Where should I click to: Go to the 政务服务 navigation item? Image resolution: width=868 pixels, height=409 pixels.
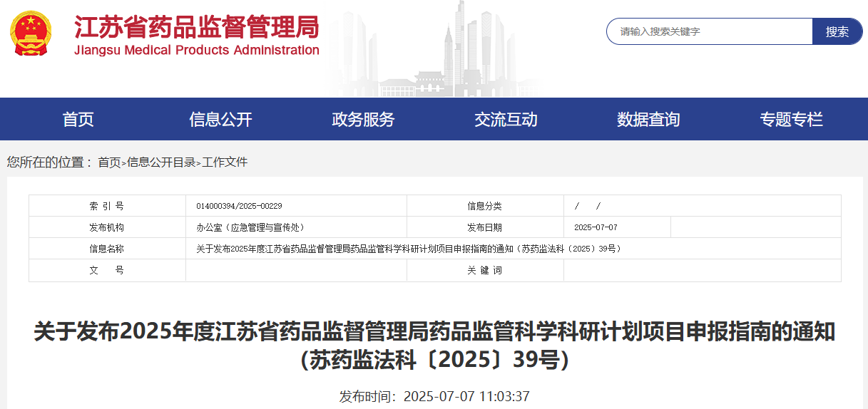tap(363, 120)
